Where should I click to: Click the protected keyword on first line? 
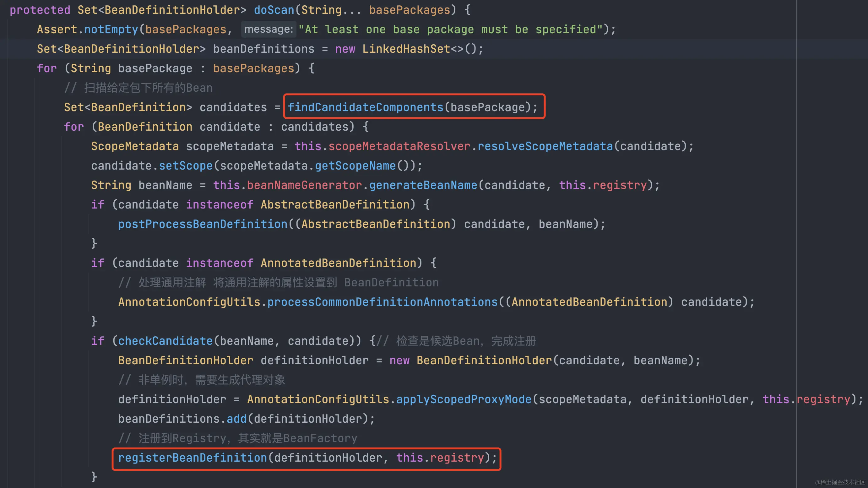point(40,10)
